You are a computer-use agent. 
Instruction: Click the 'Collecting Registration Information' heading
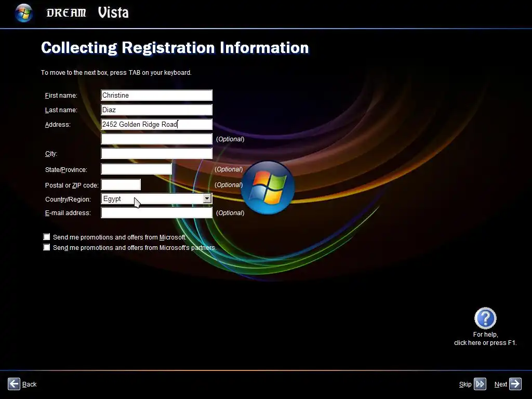pyautogui.click(x=175, y=48)
